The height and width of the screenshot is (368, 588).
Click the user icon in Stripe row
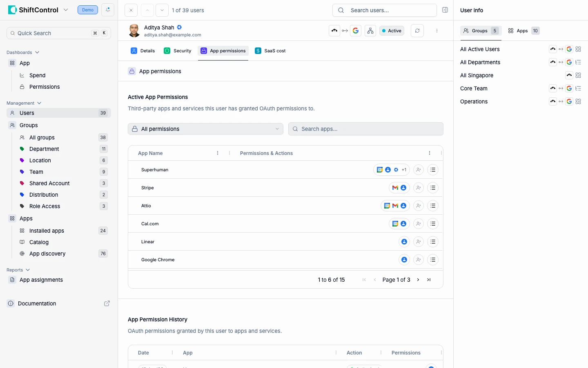418,188
